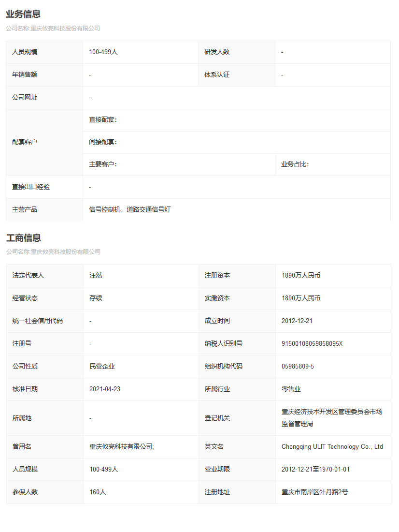Select 1890万人民币 in the 实缴资本 row
Image resolution: width=399 pixels, height=532 pixels.
click(x=301, y=298)
